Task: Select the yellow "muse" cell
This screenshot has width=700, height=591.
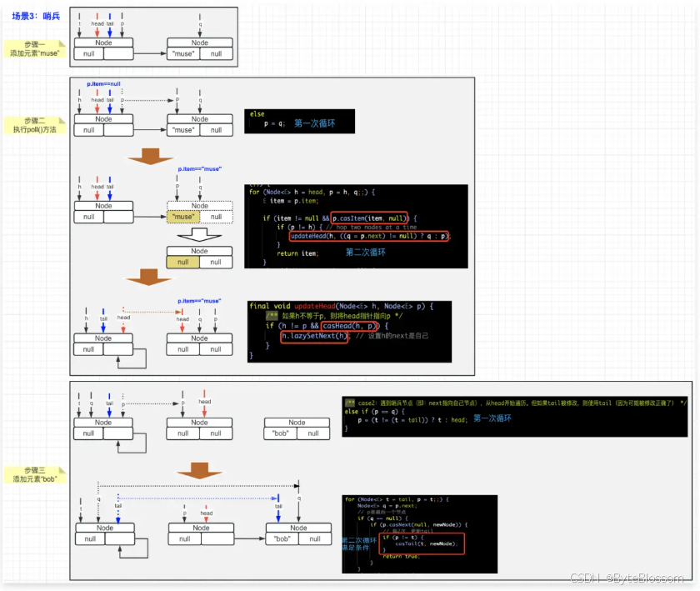Action: 183,217
